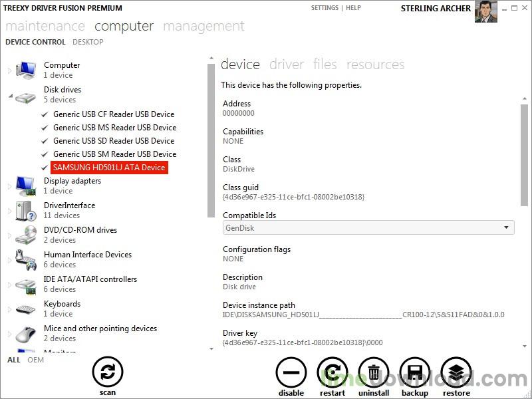Image resolution: width=532 pixels, height=399 pixels.
Task: Click the Device instance path value
Action: click(x=363, y=315)
